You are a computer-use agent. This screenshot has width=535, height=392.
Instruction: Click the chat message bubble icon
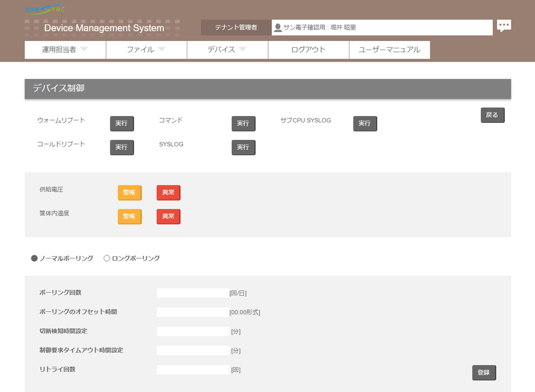[x=504, y=26]
